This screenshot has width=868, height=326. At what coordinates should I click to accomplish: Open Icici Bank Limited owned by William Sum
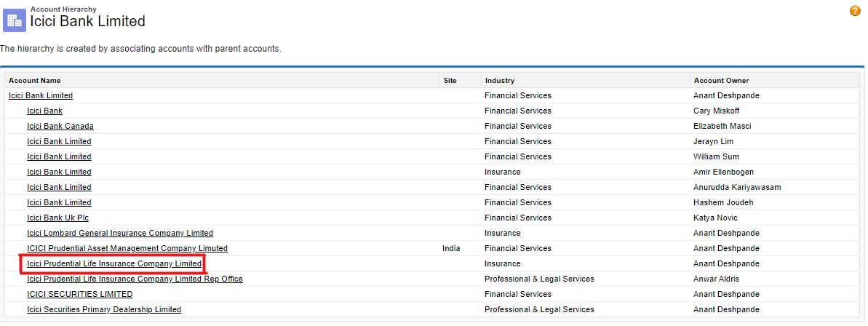coord(59,156)
